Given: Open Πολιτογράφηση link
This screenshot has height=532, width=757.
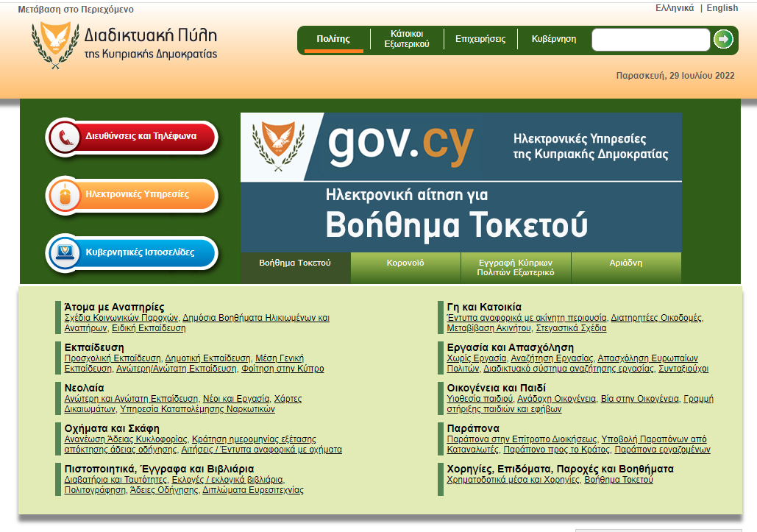Looking at the screenshot, I should point(95,491).
